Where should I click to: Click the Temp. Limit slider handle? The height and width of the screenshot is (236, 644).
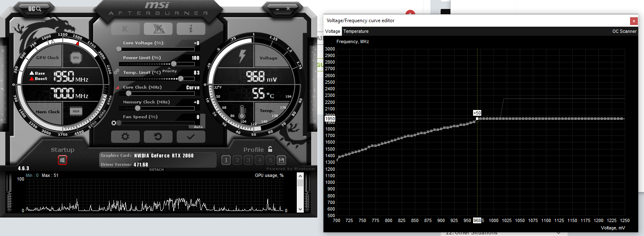point(180,79)
